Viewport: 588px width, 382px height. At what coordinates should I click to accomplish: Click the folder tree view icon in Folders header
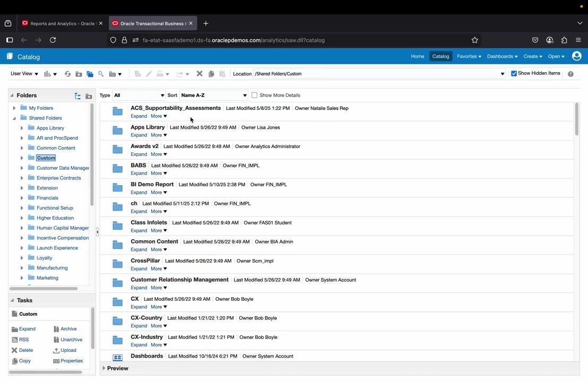pos(77,96)
